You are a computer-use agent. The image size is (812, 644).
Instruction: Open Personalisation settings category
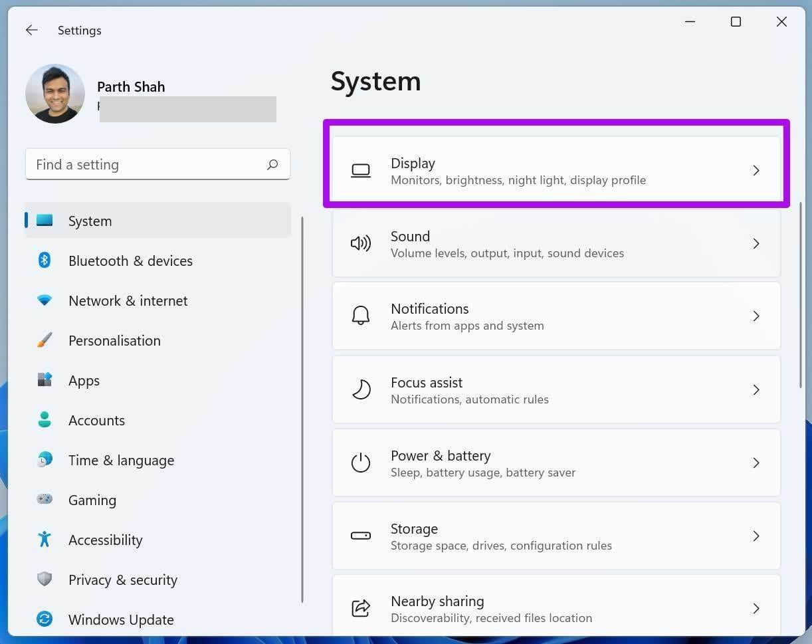114,340
